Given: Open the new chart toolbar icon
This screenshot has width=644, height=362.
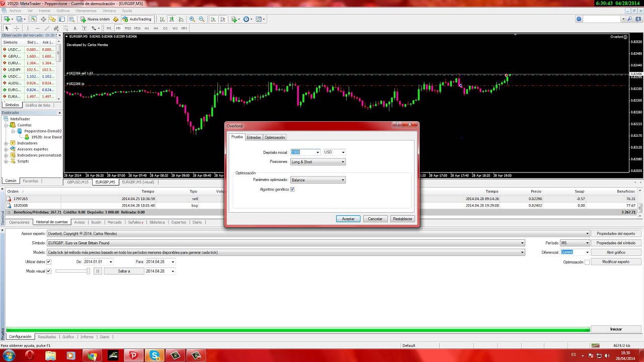Looking at the screenshot, I should coord(7,19).
